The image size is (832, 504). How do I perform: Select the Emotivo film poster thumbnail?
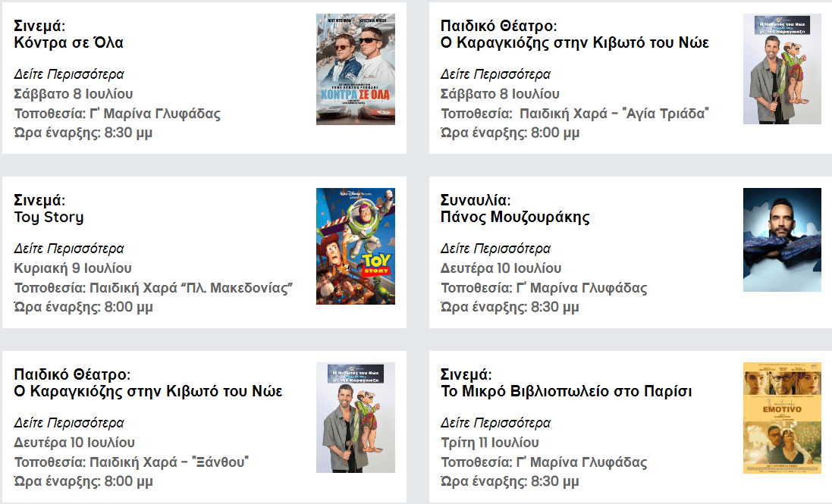pyautogui.click(x=782, y=418)
